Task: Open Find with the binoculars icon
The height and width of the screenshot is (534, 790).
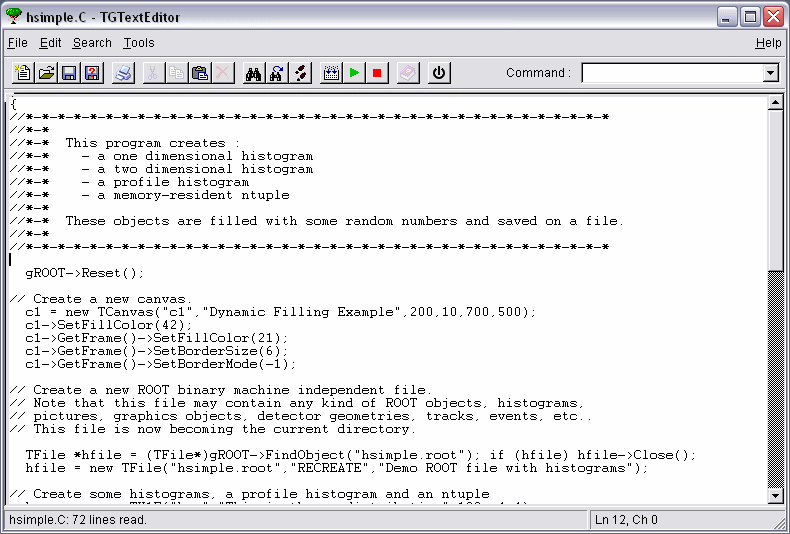Action: click(x=253, y=73)
